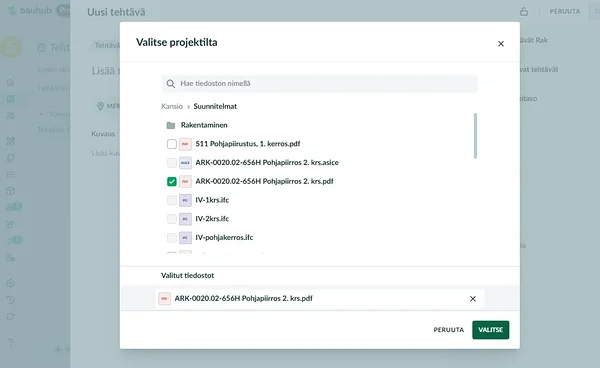Open the Rakentaminen folder icon
Image resolution: width=600 pixels, height=368 pixels.
click(171, 125)
